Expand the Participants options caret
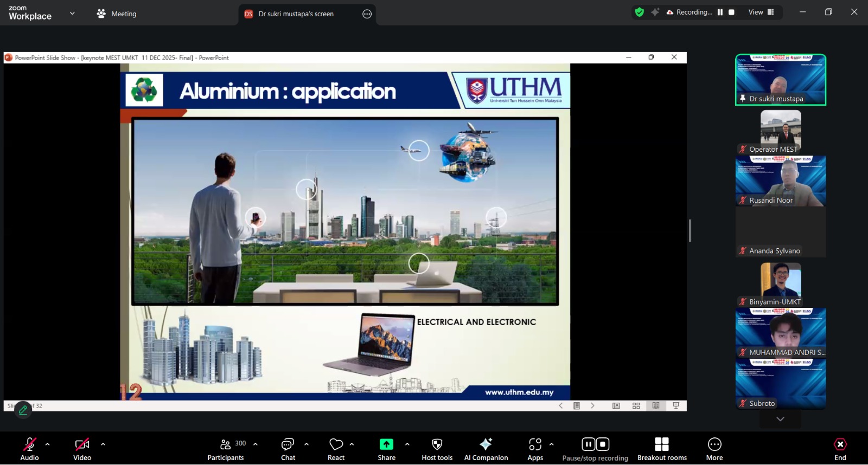The image size is (868, 465). 256,444
